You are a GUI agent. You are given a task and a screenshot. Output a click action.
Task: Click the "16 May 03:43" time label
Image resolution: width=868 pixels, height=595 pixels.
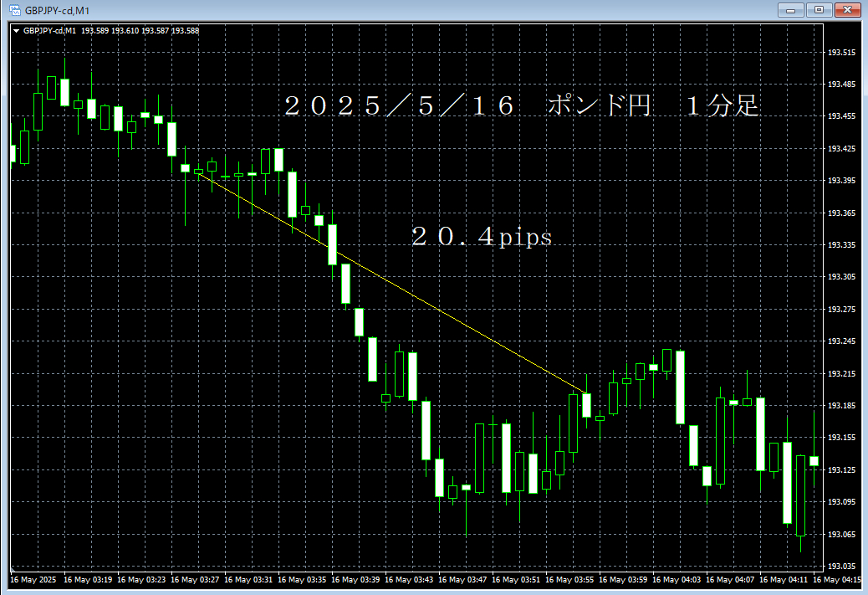pos(411,579)
